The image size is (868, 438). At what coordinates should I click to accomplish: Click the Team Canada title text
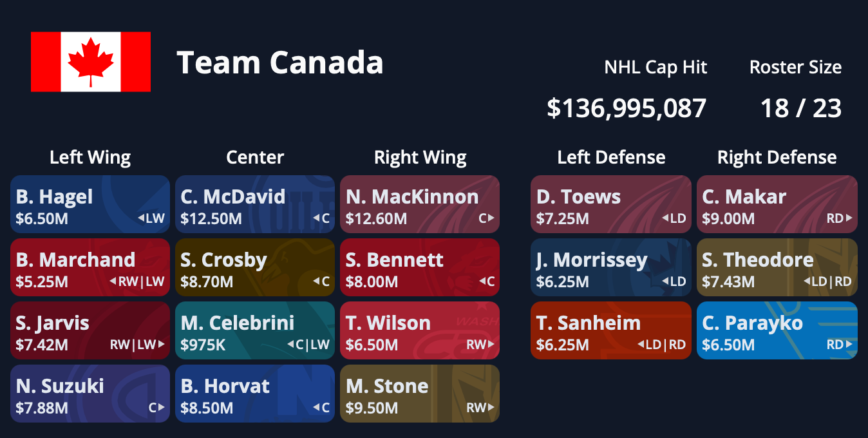coord(281,62)
